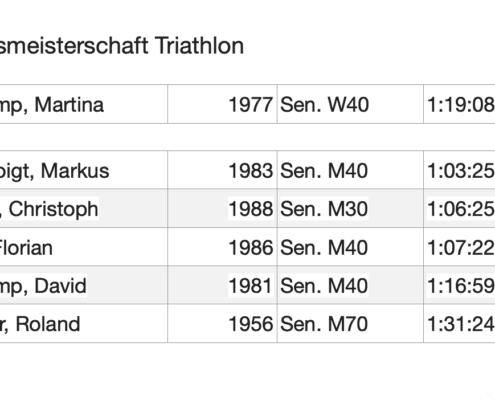Select birth year 1986 cell
Image resolution: width=495 pixels, height=400 pixels.
(x=222, y=247)
